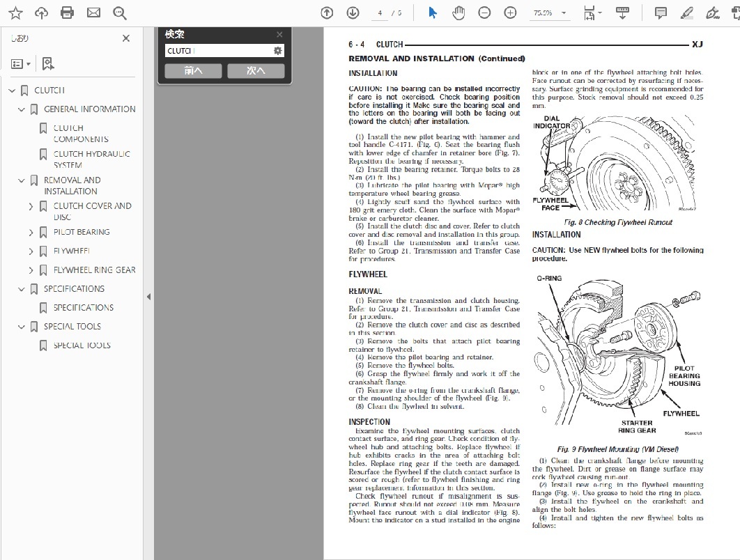This screenshot has height=560, width=740.
Task: Open search settings gear icon
Action: [x=277, y=50]
